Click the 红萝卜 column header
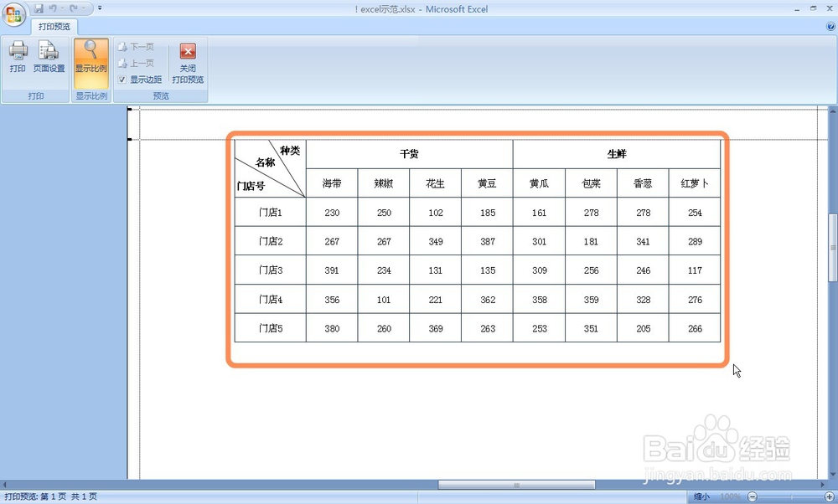Viewport: 838px width, 504px height. [x=695, y=183]
